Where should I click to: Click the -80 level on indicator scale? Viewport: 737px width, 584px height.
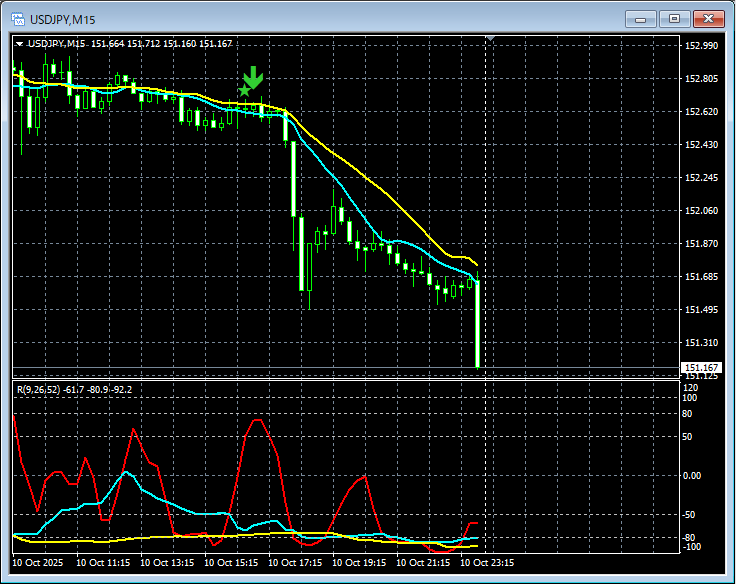point(692,538)
